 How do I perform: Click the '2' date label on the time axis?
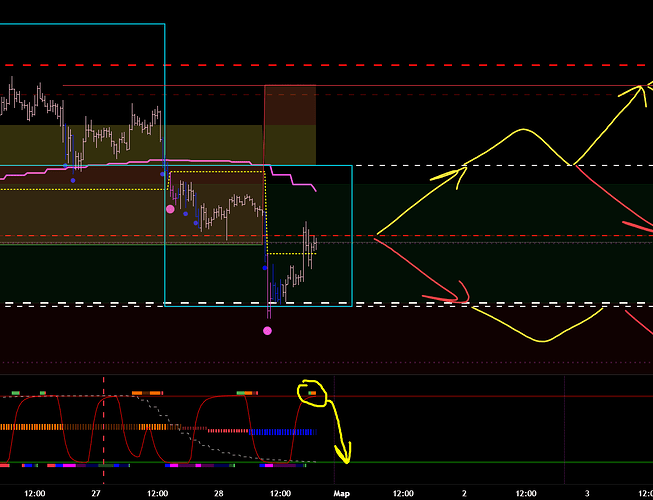[464, 492]
